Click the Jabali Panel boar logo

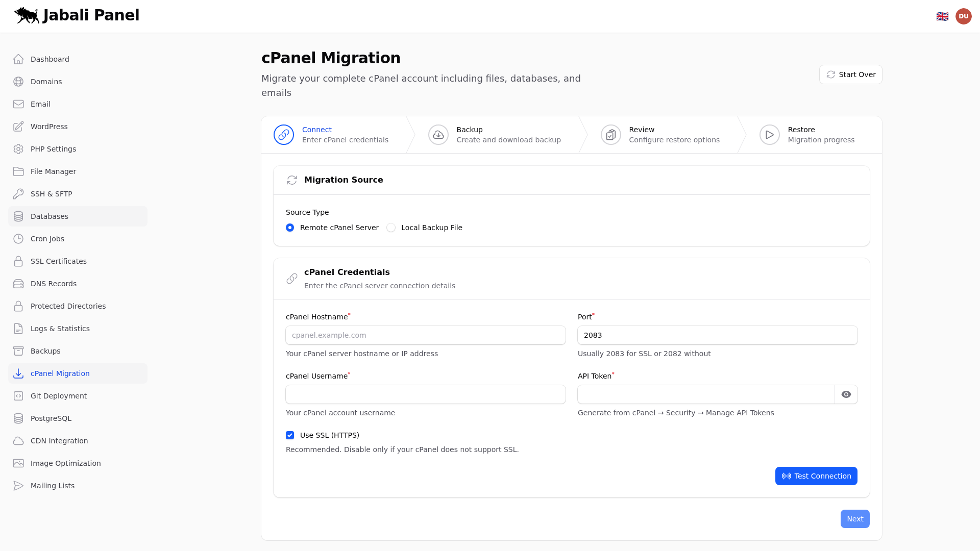(28, 15)
